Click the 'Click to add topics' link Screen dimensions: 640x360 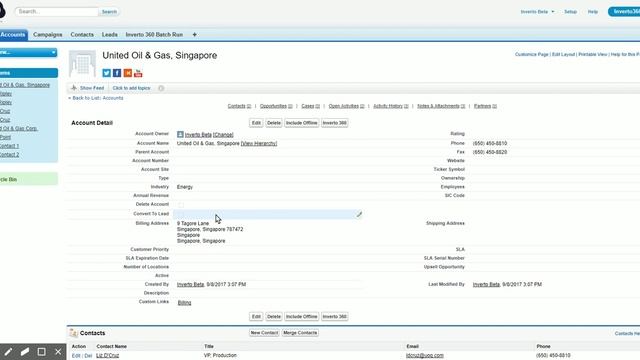tap(131, 88)
